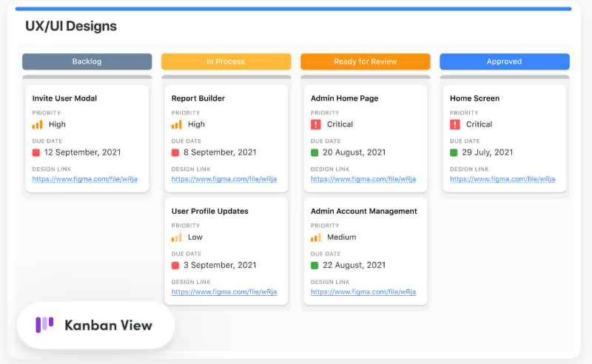Click the Medium priority value text

coord(342,237)
